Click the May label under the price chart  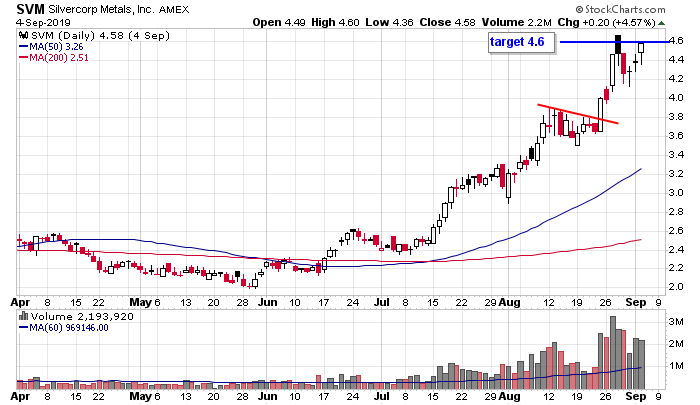pyautogui.click(x=141, y=302)
